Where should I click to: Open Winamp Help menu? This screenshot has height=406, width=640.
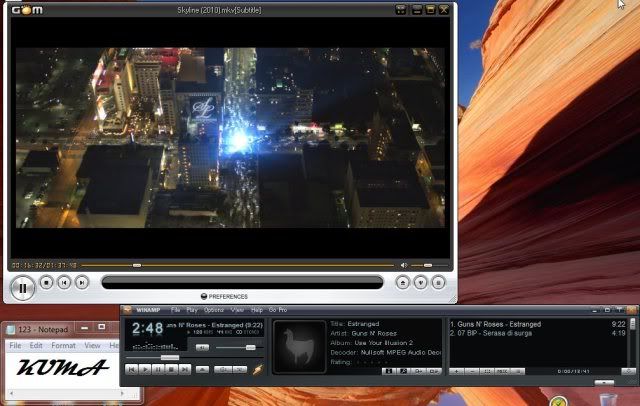(257, 310)
